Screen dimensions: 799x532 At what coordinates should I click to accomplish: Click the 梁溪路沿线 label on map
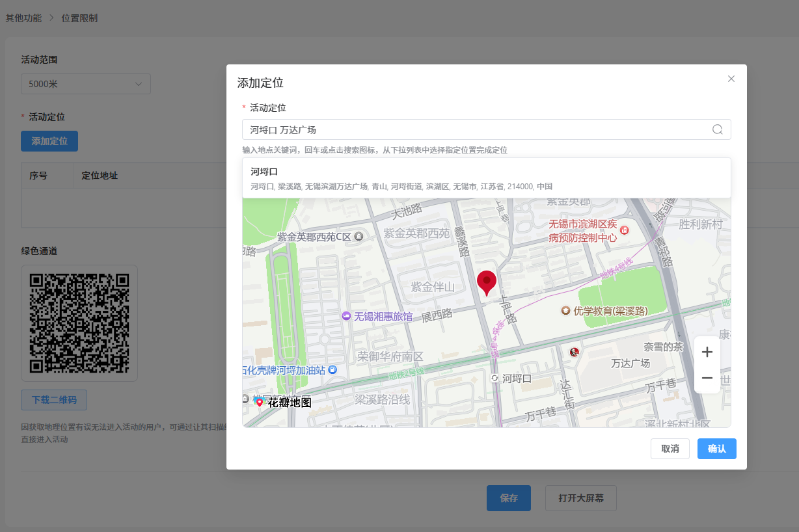383,399
